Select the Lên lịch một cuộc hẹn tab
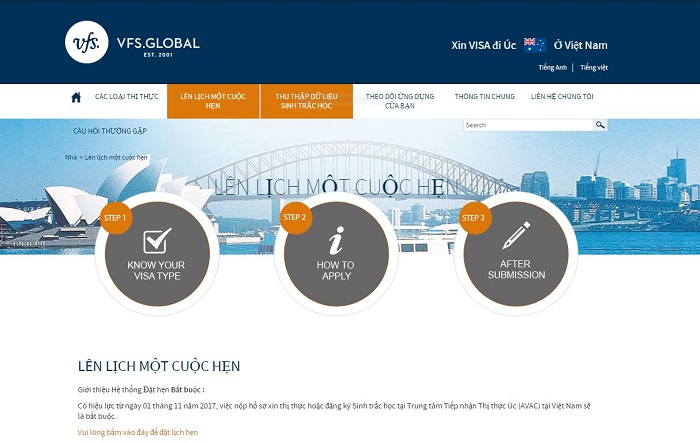This screenshot has width=700, height=443. tap(213, 101)
